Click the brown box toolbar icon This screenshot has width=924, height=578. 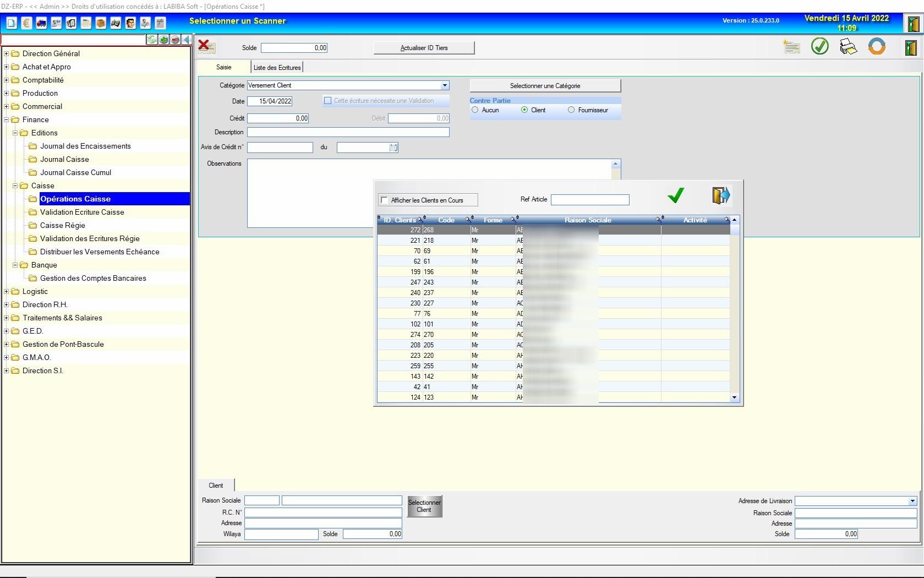[x=101, y=23]
